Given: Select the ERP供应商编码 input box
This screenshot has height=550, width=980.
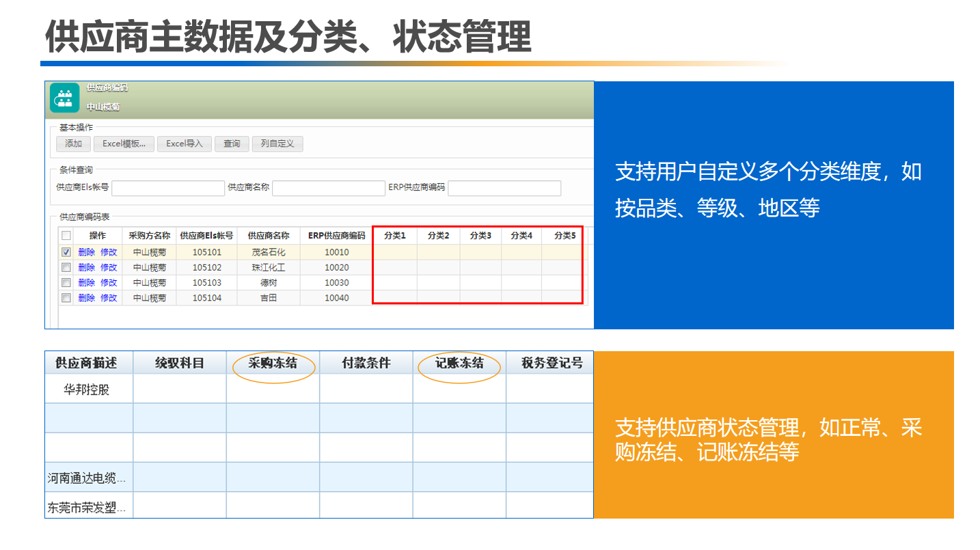Looking at the screenshot, I should coord(504,188).
